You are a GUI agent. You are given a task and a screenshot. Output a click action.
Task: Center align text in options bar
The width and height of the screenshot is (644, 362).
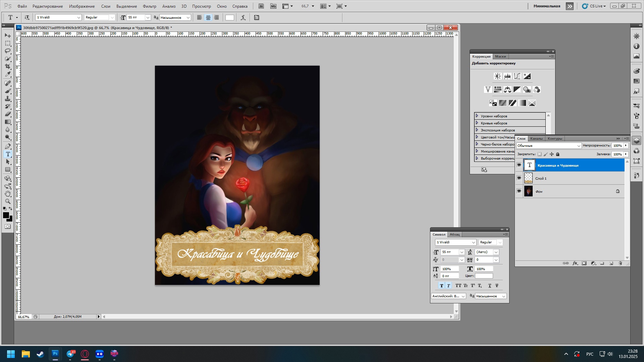click(208, 18)
